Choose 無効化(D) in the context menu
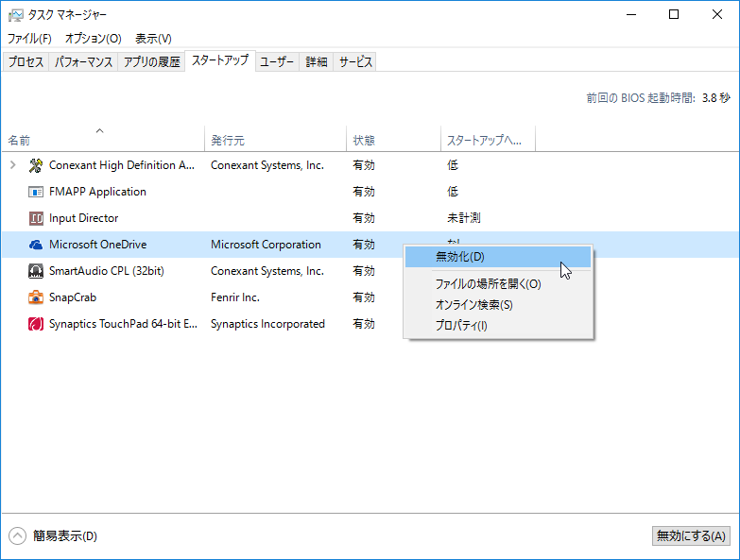This screenshot has width=740, height=560. [498, 257]
